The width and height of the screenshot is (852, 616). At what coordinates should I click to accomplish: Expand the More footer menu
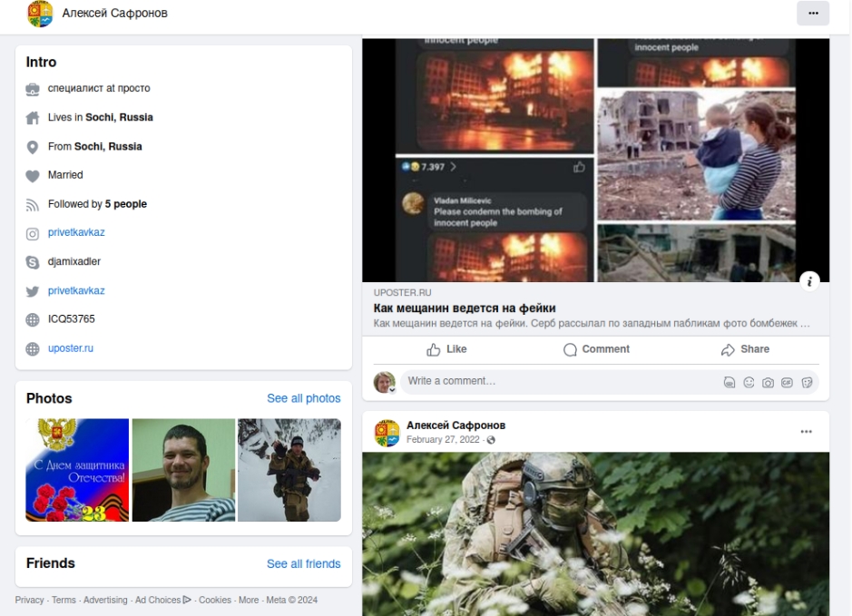coord(249,600)
